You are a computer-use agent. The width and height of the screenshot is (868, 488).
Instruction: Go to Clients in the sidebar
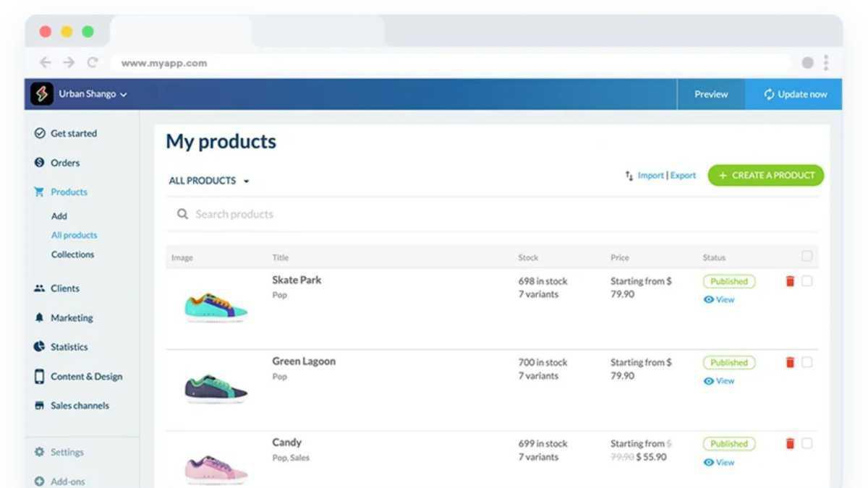(x=64, y=288)
